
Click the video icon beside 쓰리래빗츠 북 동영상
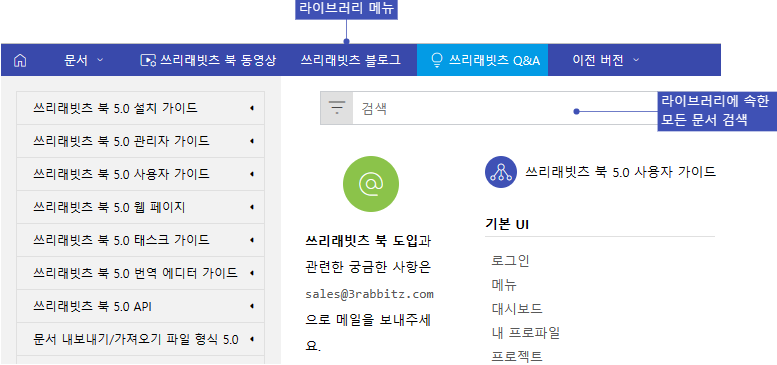pyautogui.click(x=148, y=60)
